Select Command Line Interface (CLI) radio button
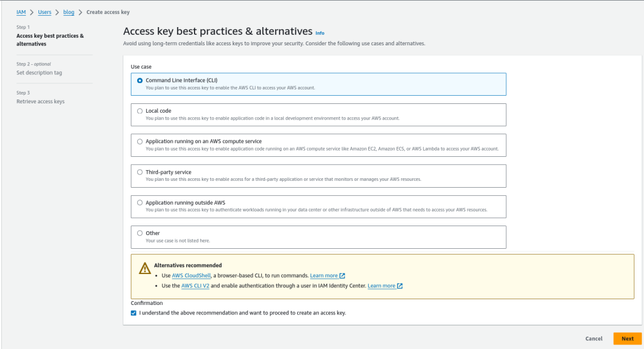Image resolution: width=644 pixels, height=349 pixels. (140, 80)
